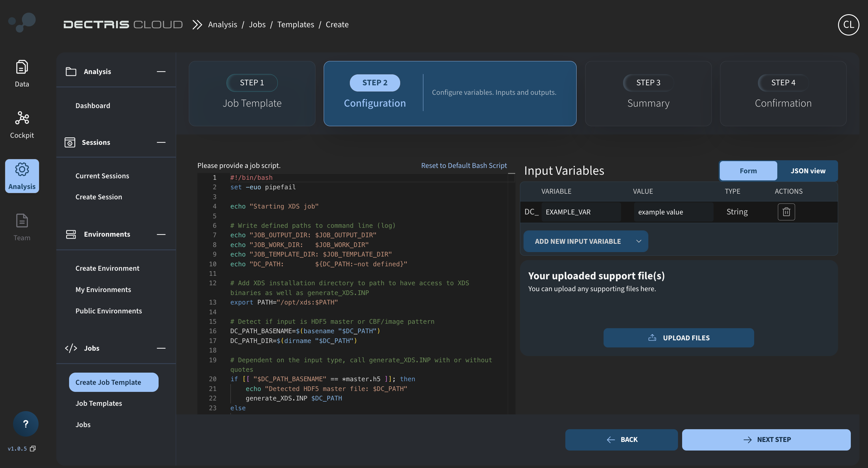Viewport: 868px width, 468px height.
Task: Click the Analysis folder icon in sidebar
Action: pyautogui.click(x=71, y=71)
